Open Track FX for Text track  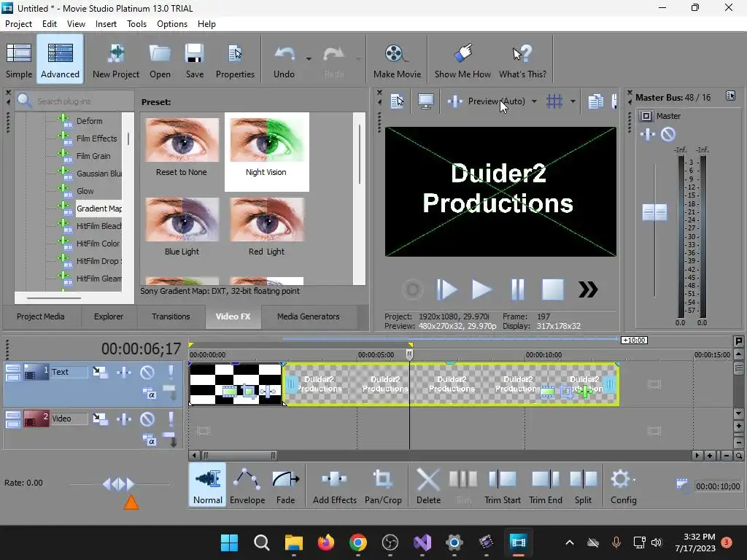click(124, 372)
